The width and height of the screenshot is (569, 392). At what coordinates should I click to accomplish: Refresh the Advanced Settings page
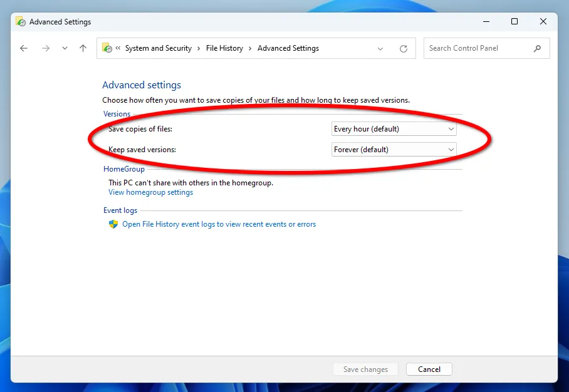pyautogui.click(x=404, y=48)
